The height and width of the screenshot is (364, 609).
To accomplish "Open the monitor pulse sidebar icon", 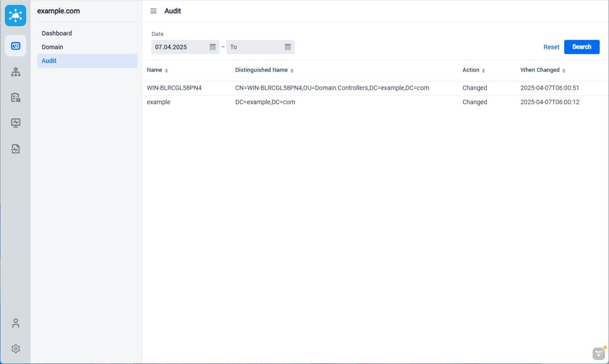I will point(16,123).
